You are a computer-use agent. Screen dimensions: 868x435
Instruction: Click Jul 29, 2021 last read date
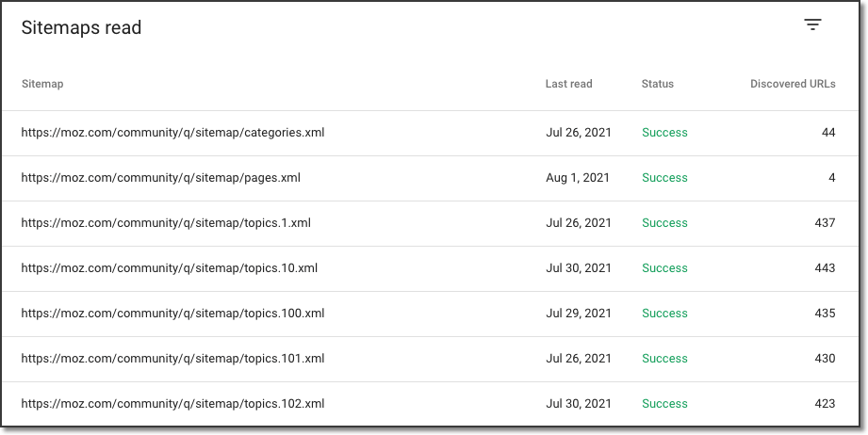tap(578, 314)
